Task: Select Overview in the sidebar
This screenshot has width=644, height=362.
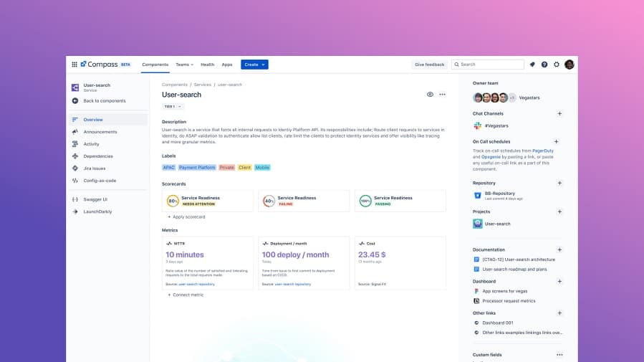Action: click(x=108, y=120)
